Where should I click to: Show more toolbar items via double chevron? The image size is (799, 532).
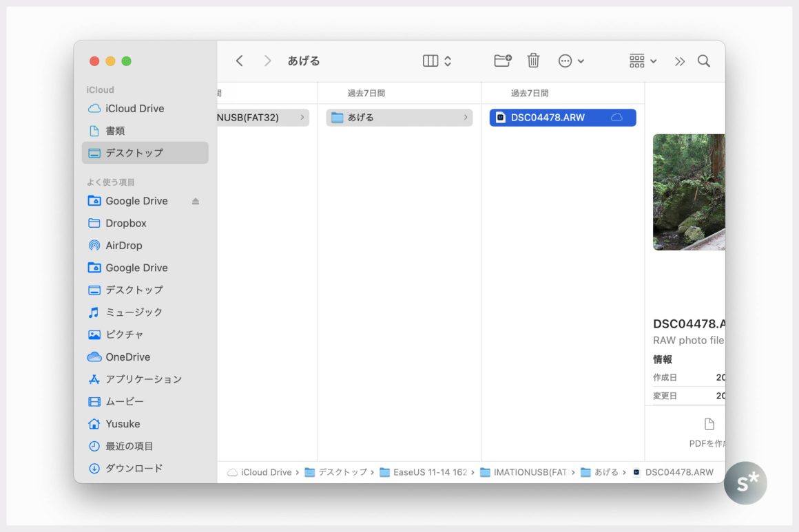[x=680, y=61]
